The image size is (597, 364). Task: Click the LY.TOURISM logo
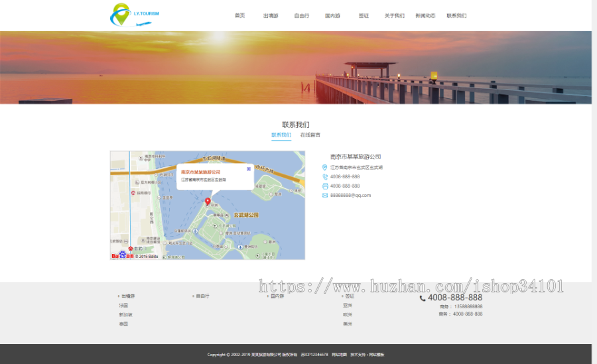[x=135, y=15]
